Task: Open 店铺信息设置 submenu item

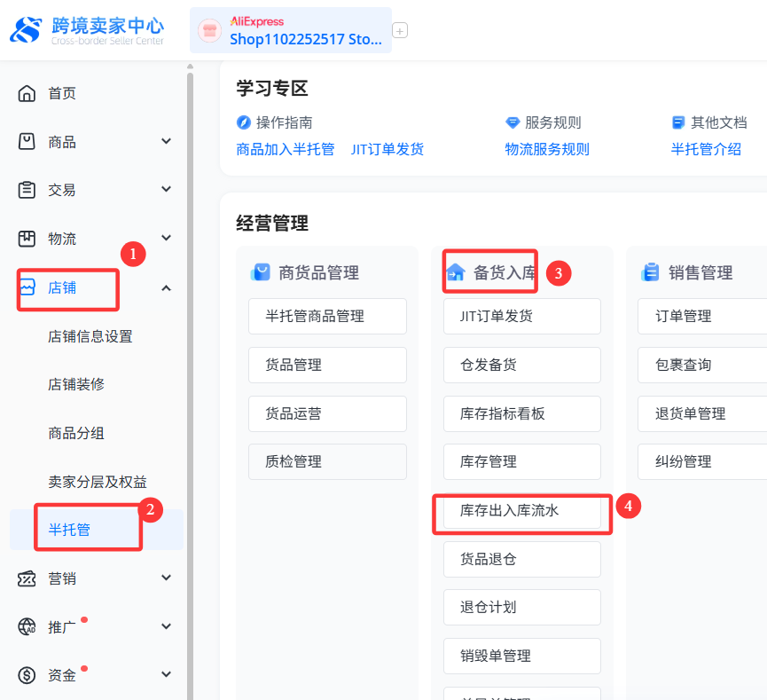Action: pos(90,336)
